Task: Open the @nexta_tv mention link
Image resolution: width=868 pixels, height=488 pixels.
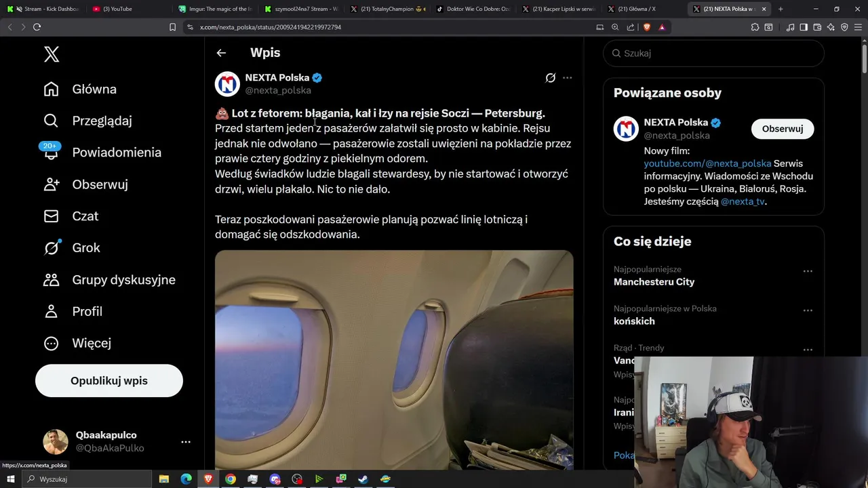Action: (743, 201)
